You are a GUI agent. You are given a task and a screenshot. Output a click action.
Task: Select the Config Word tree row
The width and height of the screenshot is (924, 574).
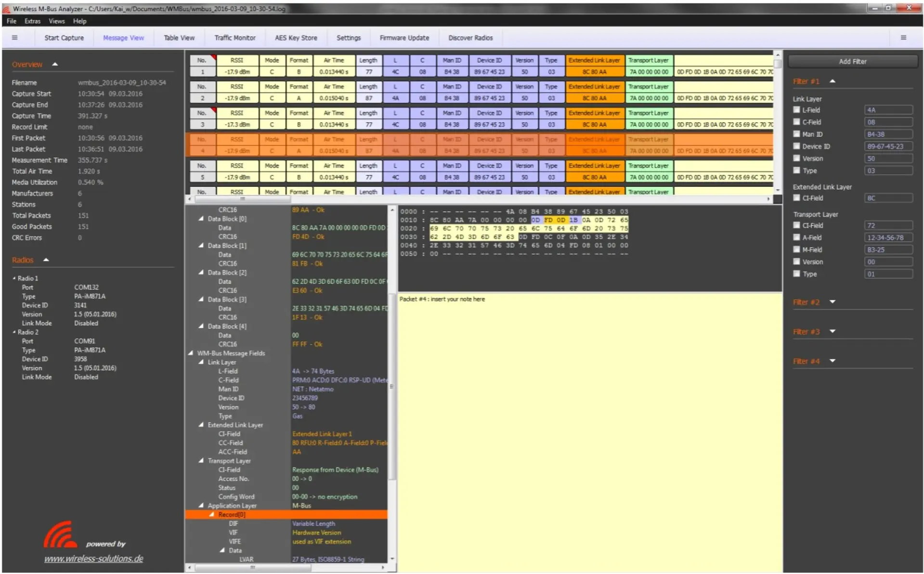(286, 496)
